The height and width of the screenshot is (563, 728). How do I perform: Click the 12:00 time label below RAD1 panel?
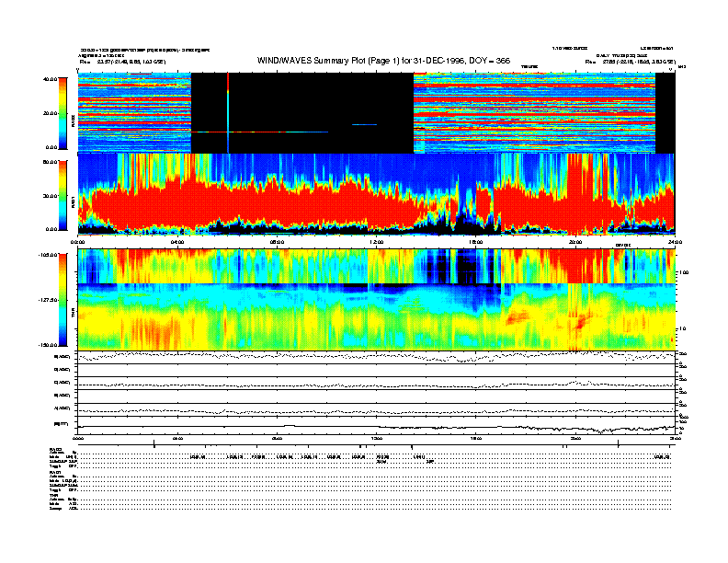[x=377, y=242]
